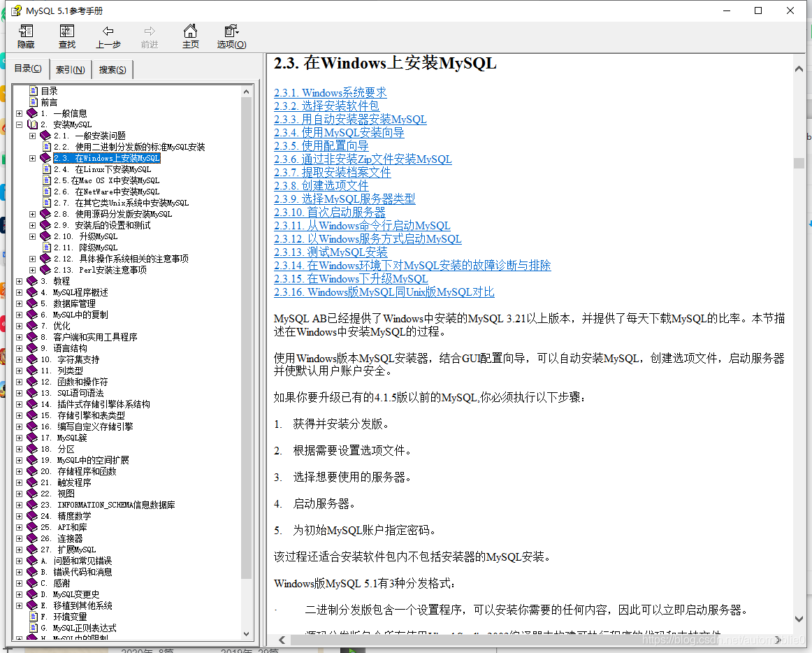Click the book icon for 12. 函数和操作符
Image resolution: width=812 pixels, height=653 pixels.
pos(32,382)
